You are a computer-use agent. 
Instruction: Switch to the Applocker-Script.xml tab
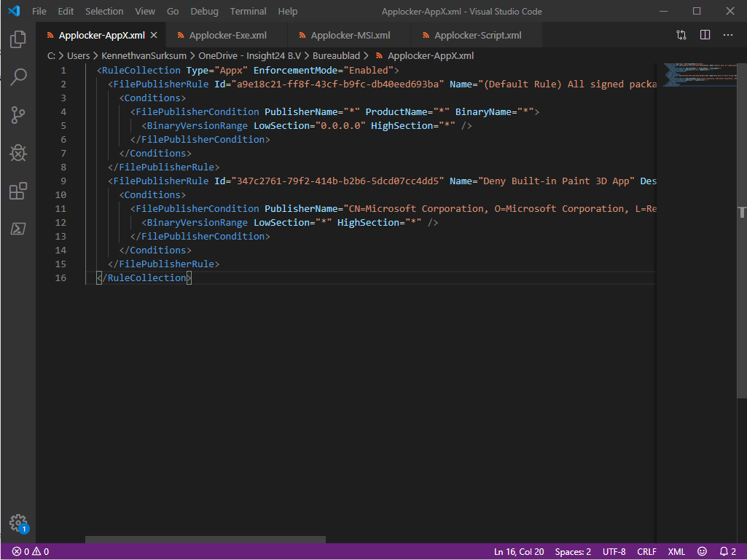(x=477, y=35)
